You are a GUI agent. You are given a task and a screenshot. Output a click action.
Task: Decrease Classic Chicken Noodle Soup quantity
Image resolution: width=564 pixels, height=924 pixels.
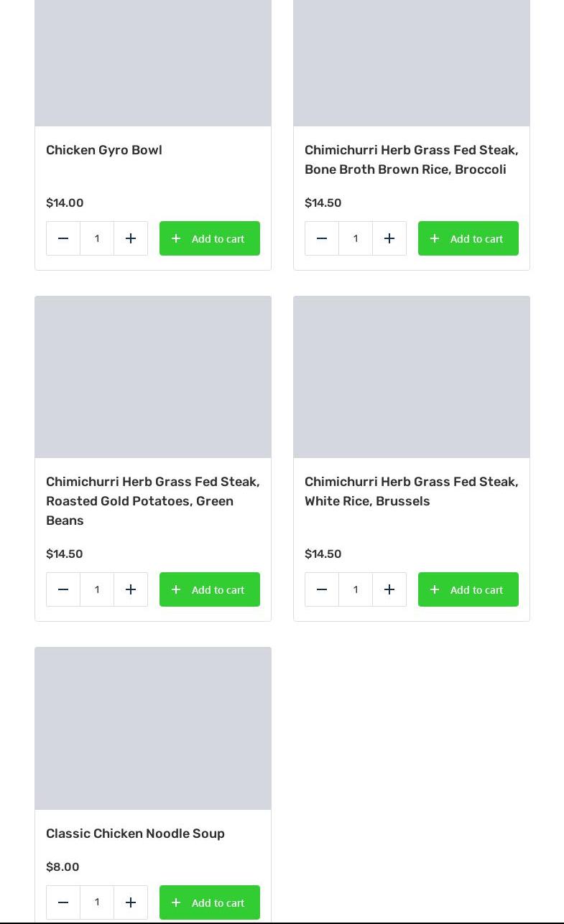63,902
